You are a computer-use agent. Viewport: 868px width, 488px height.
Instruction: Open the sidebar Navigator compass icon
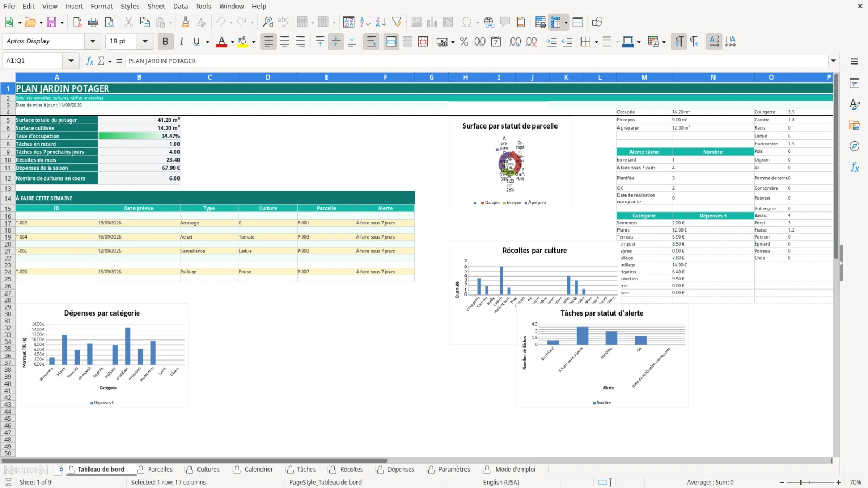point(854,146)
